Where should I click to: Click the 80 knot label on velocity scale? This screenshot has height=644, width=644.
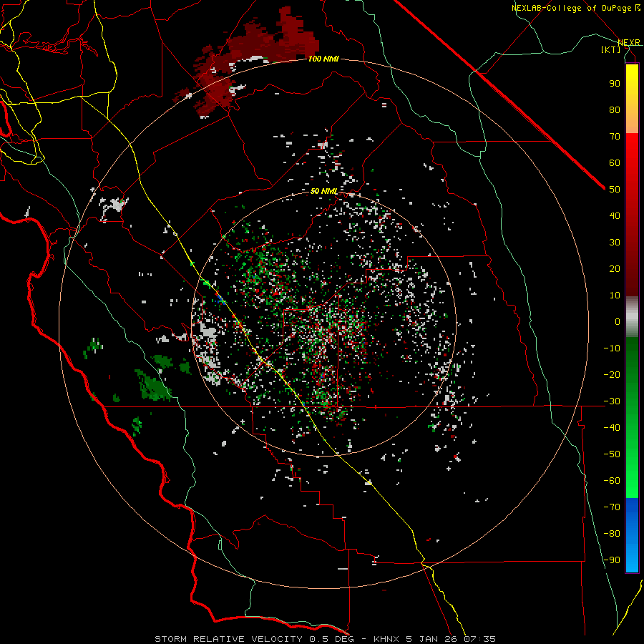pos(615,110)
